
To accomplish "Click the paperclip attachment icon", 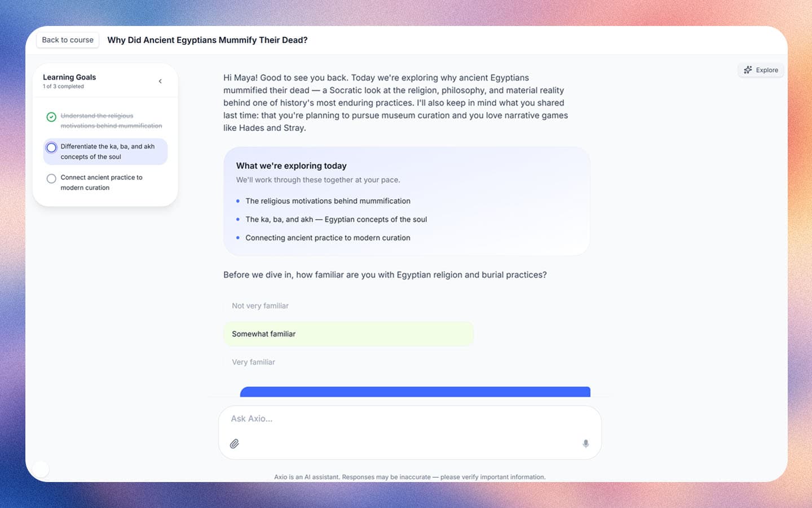I will coord(235,444).
